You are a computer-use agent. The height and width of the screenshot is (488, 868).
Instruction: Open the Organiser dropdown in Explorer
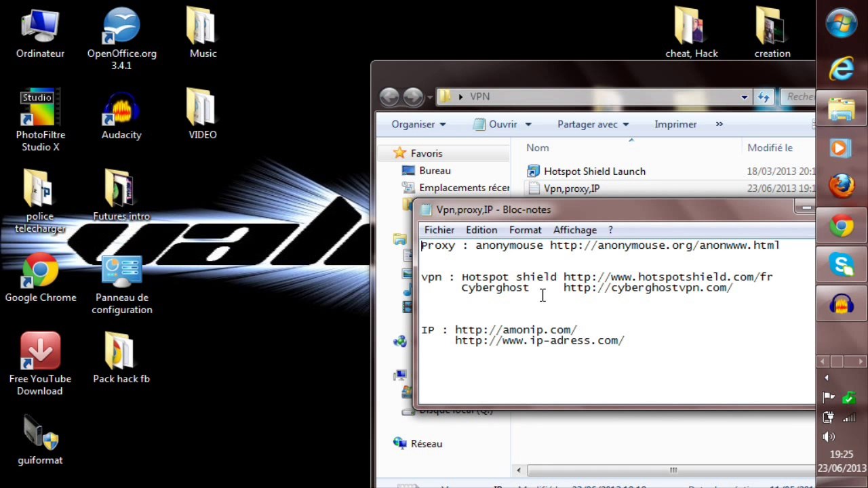418,124
